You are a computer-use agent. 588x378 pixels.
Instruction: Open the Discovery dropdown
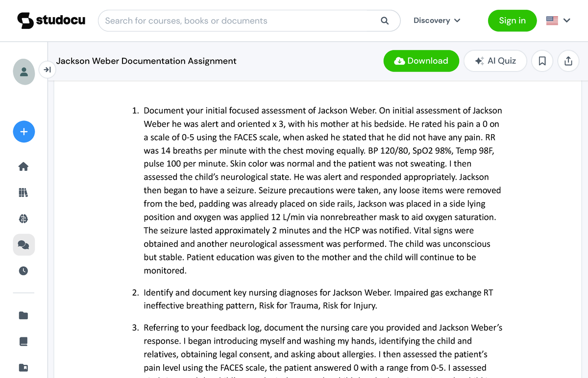click(437, 21)
